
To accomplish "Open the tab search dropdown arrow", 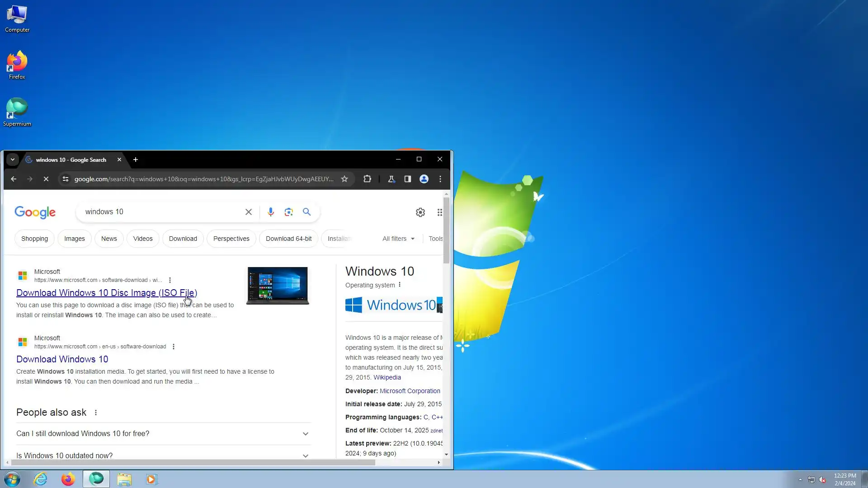I will click(13, 160).
